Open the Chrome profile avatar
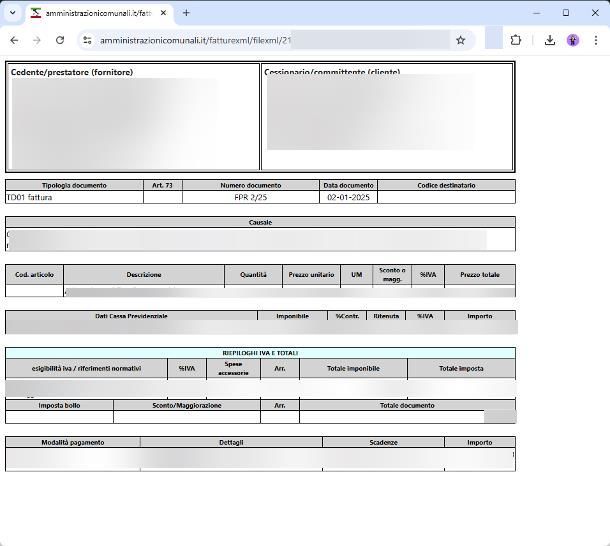Viewport: 610px width, 546px height. [573, 40]
